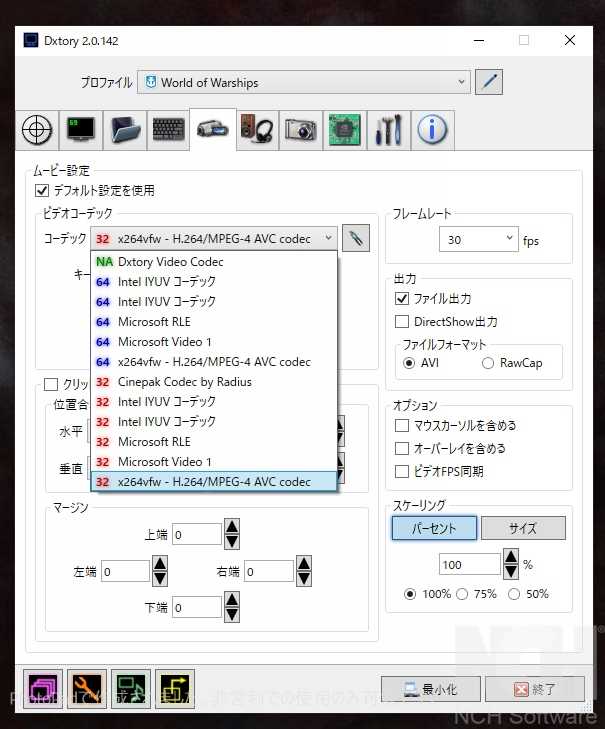
Task: Increase 右端 margin with up arrow
Action: (304, 563)
